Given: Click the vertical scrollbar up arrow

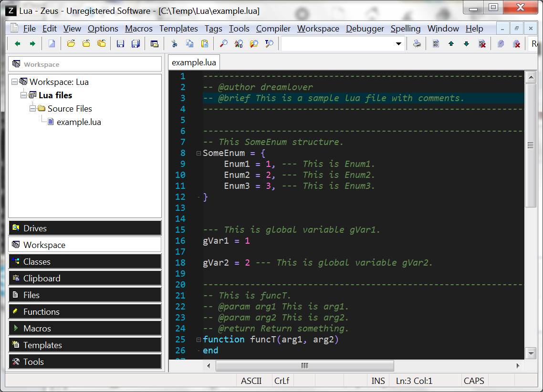Looking at the screenshot, I should [x=531, y=77].
